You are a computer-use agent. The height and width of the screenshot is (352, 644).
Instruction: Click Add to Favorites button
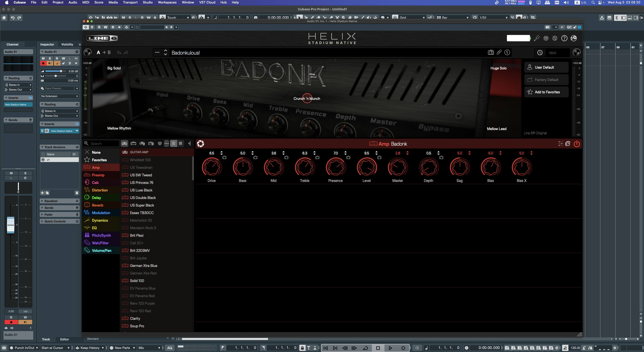tap(546, 92)
